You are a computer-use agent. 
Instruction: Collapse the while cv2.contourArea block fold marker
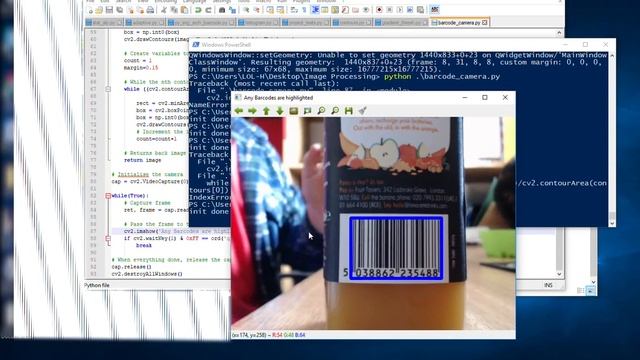click(x=108, y=89)
